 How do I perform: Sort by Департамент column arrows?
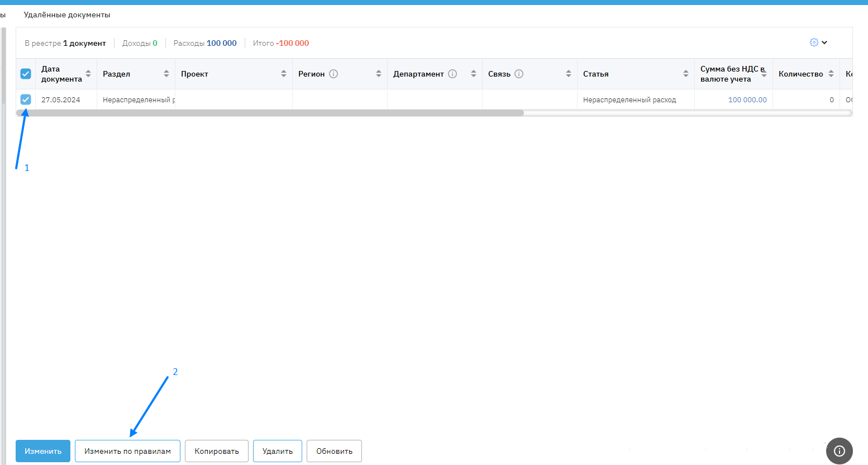click(x=474, y=74)
